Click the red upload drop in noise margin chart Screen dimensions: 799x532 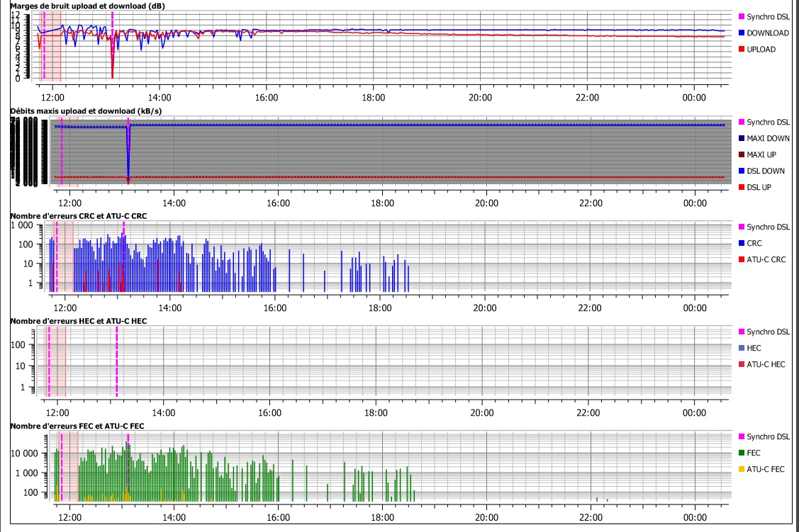pos(112,69)
